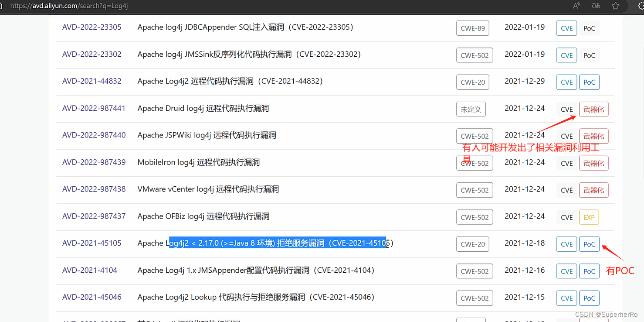Click CWE-502 tag in AVD-2021-4104 row
The height and width of the screenshot is (322, 644).
tap(475, 271)
